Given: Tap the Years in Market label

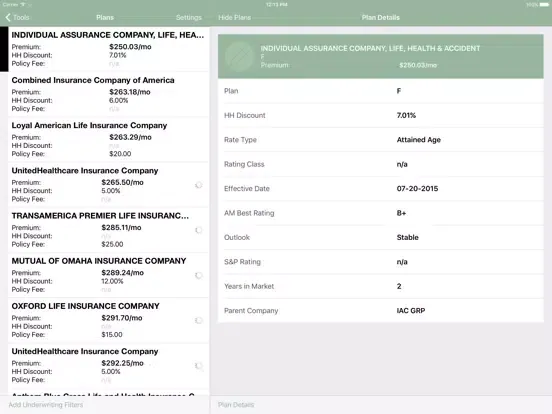Looking at the screenshot, I should tap(249, 286).
